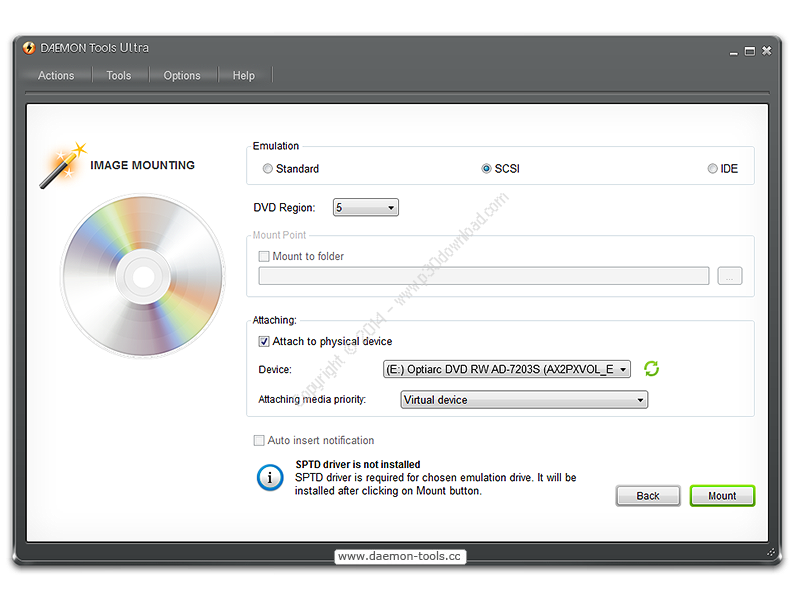Open Attaching media priority dropdown
The image size is (800, 600).
[x=524, y=399]
